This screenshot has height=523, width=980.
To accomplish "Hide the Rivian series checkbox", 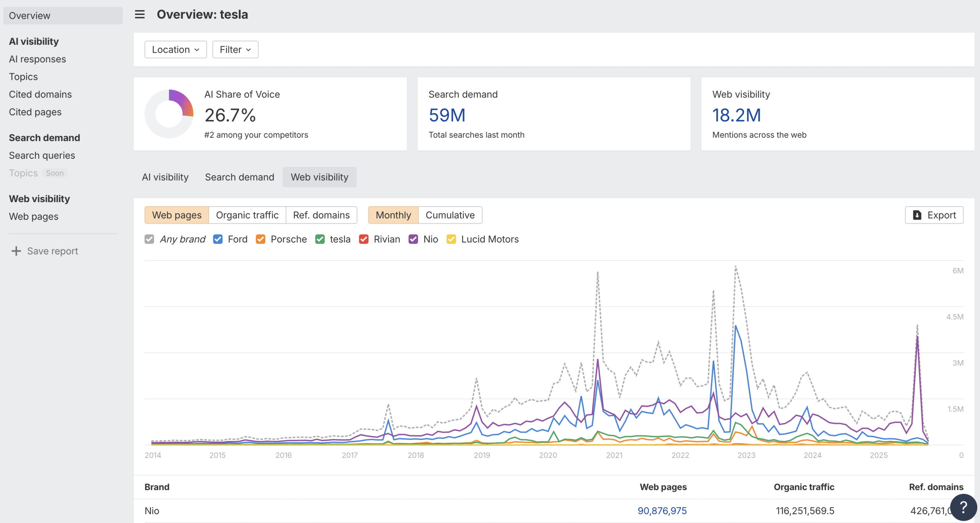I will coord(364,239).
